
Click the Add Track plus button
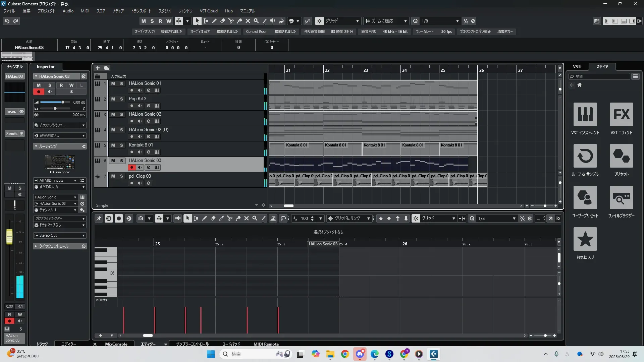98,68
